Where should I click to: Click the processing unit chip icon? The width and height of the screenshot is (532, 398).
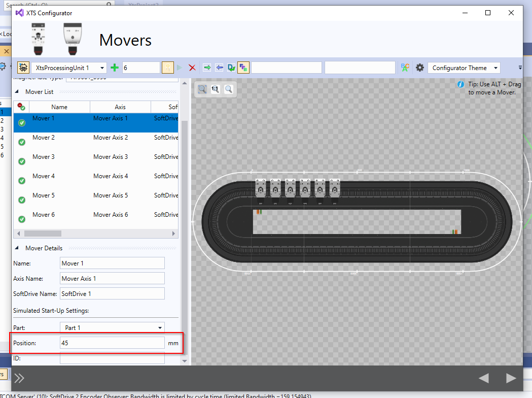click(23, 68)
